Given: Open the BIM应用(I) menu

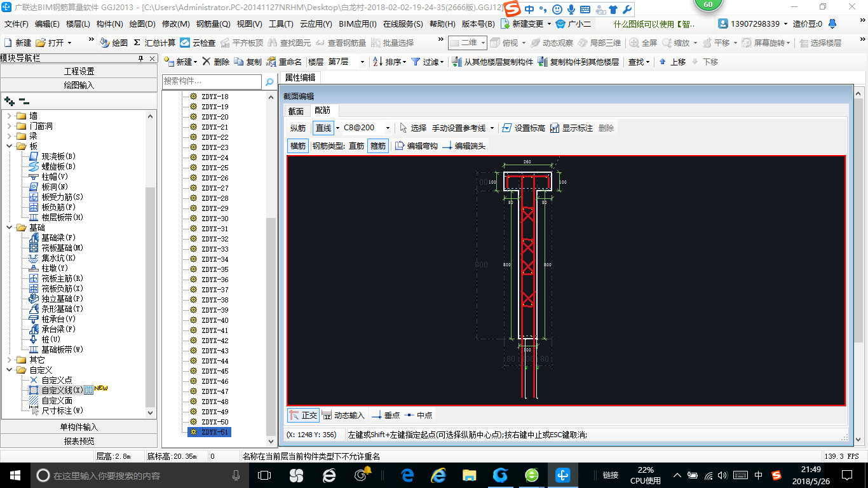Looking at the screenshot, I should point(357,24).
